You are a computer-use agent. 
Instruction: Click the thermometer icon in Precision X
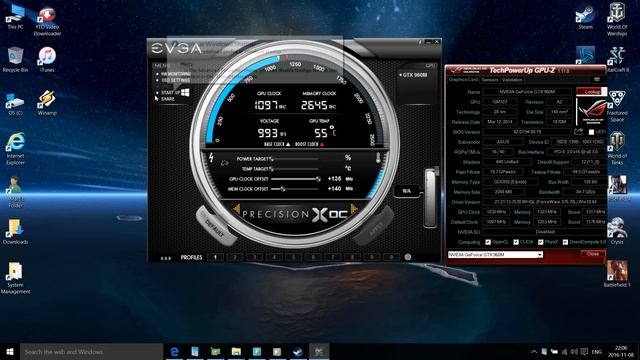tap(378, 158)
